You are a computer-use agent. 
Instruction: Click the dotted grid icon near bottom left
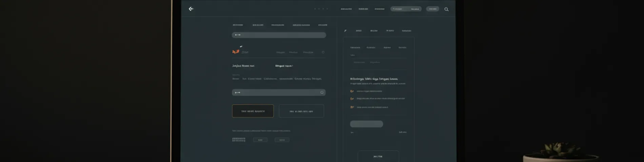coord(239,139)
